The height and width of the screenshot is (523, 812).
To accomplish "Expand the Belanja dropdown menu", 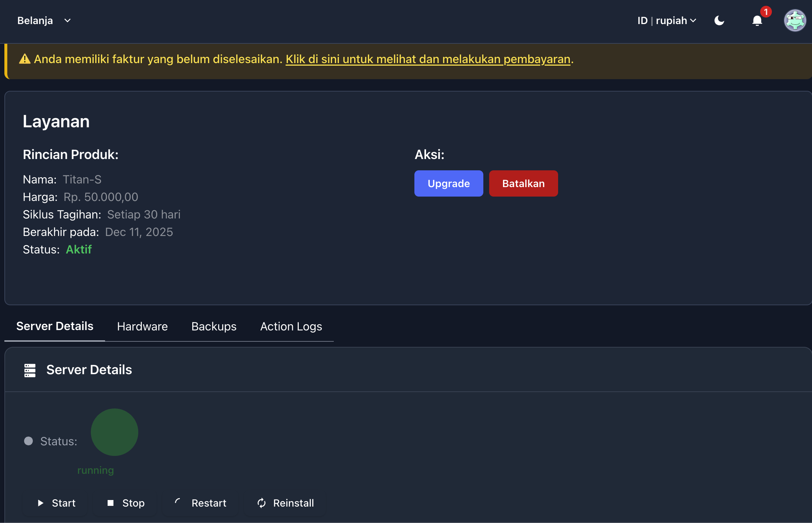I will pos(35,21).
